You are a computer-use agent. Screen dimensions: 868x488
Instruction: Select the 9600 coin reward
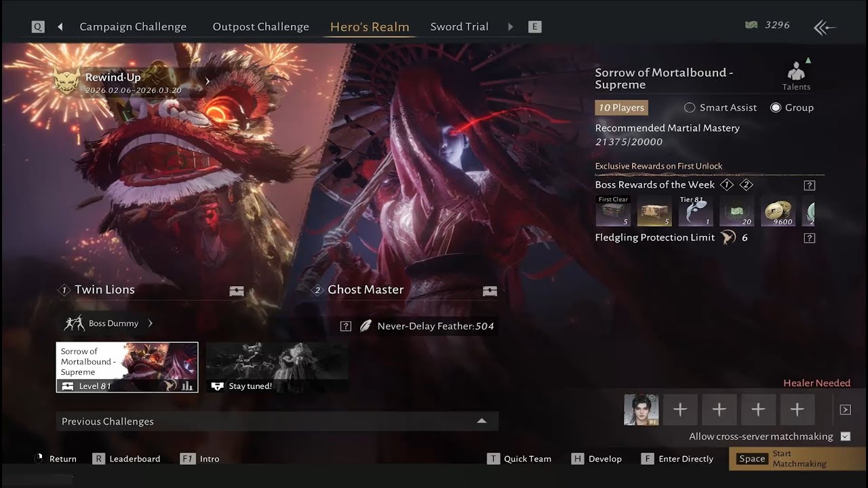tap(778, 211)
